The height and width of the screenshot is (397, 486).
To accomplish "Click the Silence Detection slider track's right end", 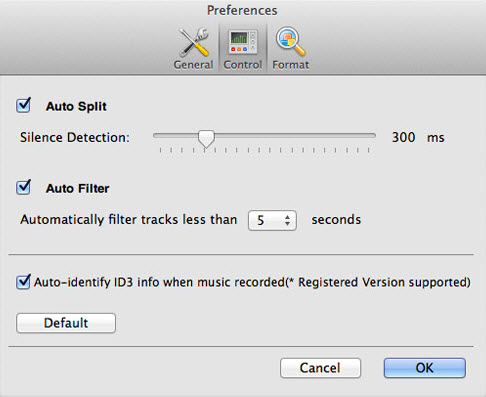I will tap(373, 136).
